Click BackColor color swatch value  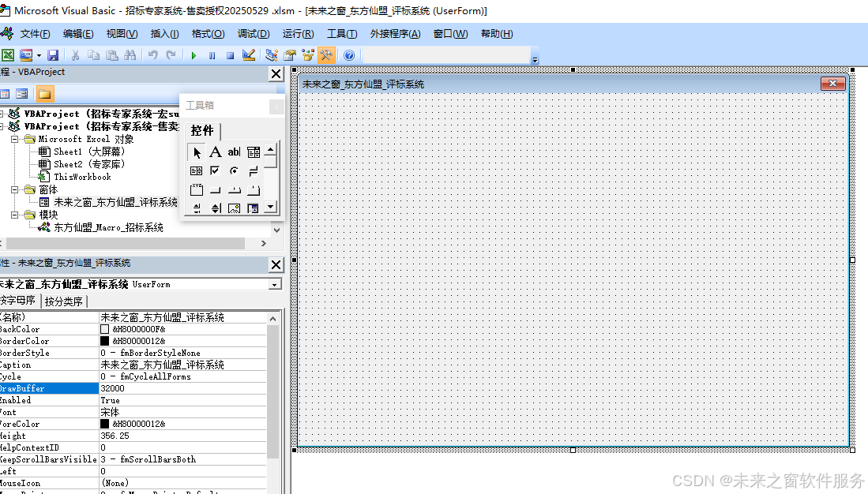[104, 329]
